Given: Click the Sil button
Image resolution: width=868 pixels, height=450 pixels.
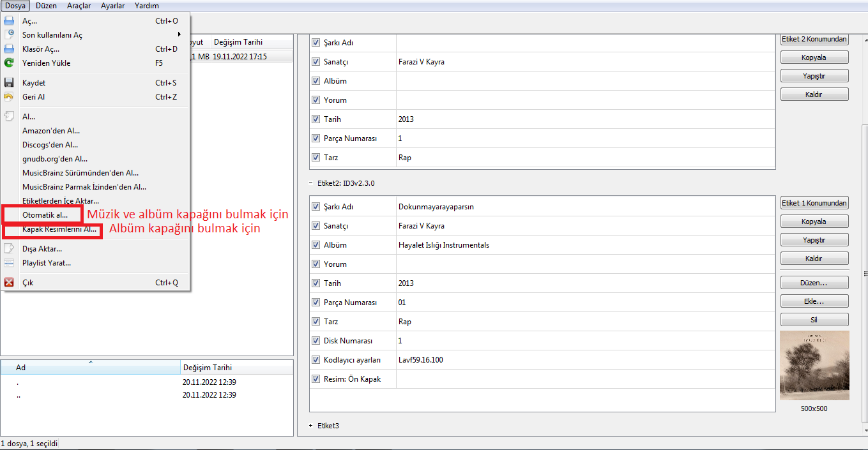Looking at the screenshot, I should [814, 320].
